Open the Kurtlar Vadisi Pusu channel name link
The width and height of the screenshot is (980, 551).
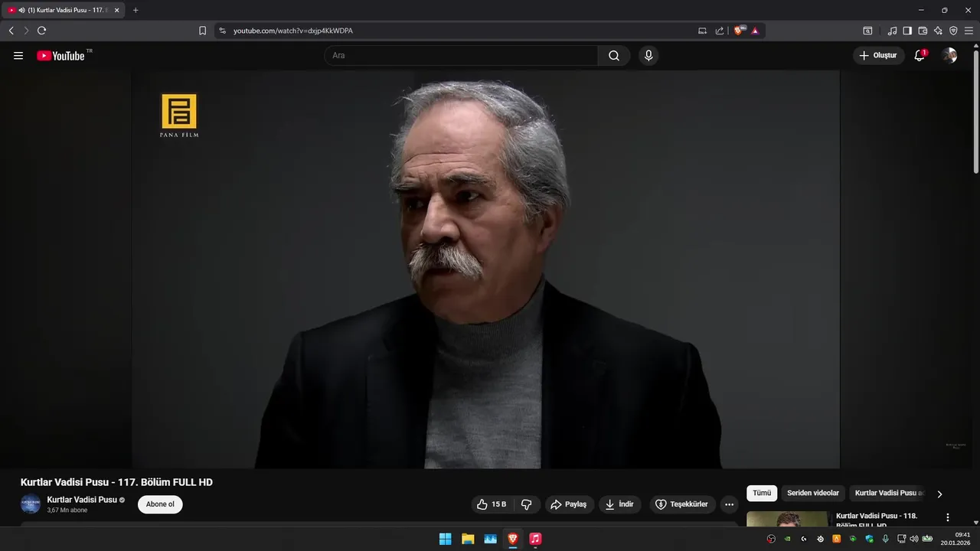pos(82,500)
